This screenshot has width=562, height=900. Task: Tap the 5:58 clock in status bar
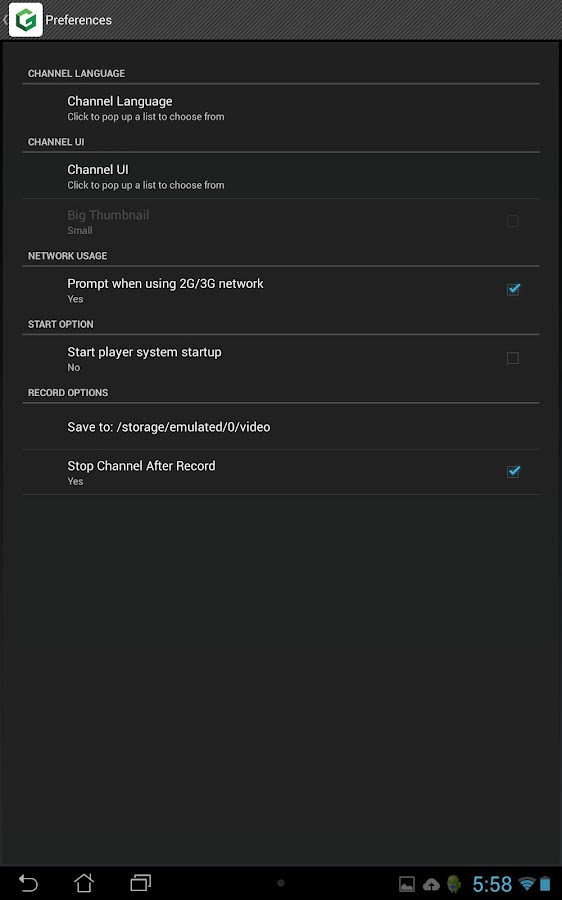(492, 884)
